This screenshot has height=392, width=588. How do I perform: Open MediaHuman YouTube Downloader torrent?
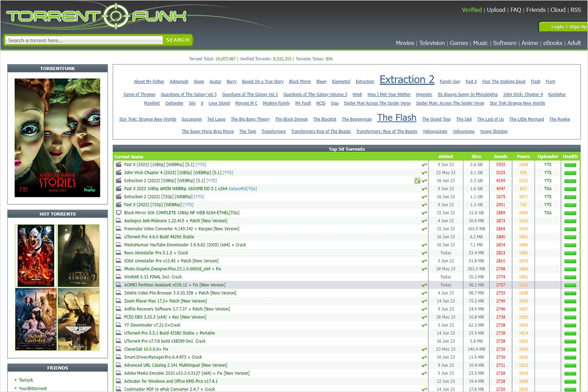click(185, 245)
